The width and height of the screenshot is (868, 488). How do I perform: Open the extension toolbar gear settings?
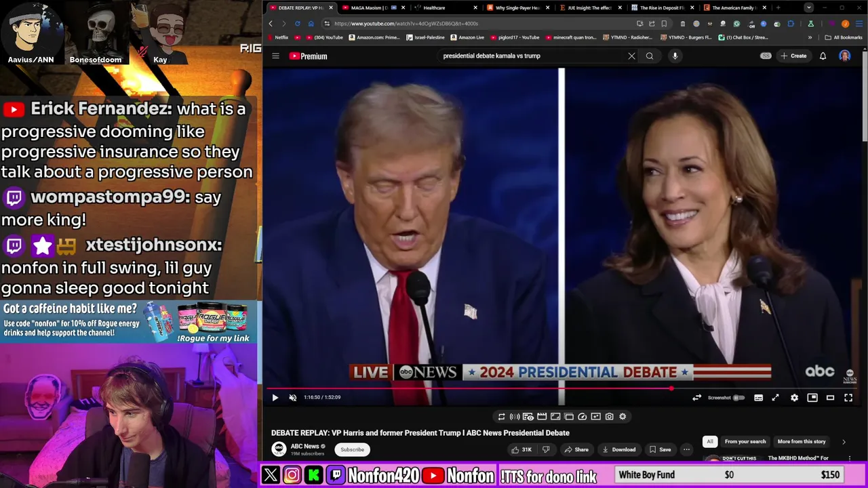(x=623, y=417)
